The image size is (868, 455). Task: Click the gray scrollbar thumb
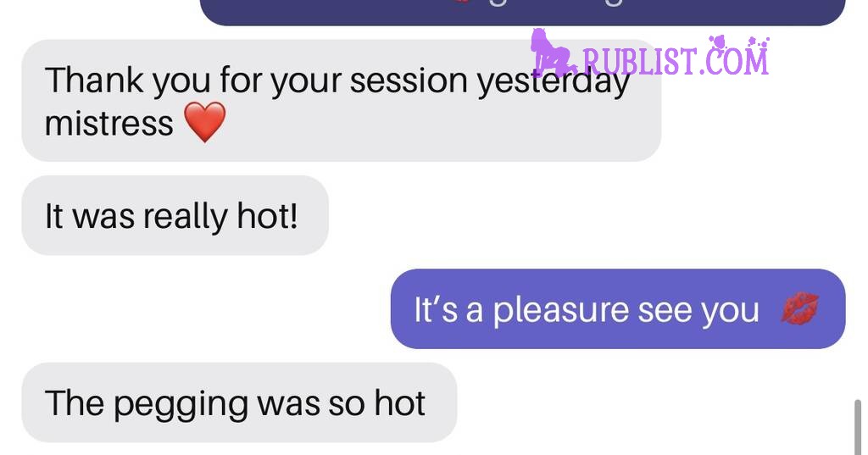858,427
